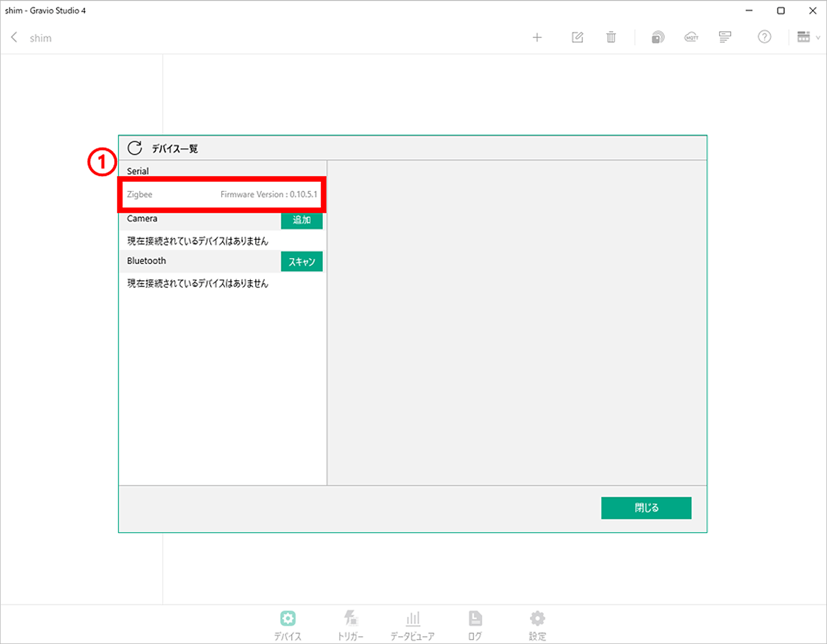This screenshot has height=644, width=827.
Task: Minimize the Gravio Studio window
Action: pyautogui.click(x=749, y=10)
